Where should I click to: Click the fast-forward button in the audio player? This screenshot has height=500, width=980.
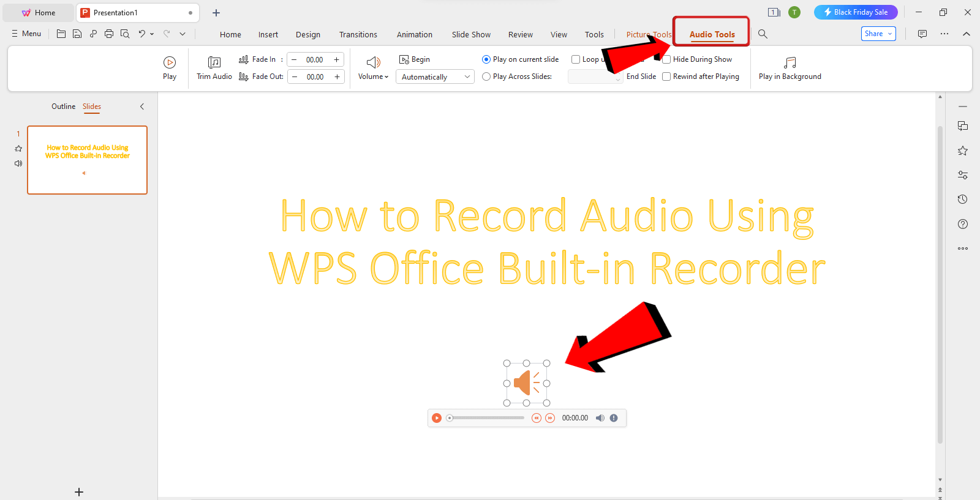click(x=550, y=418)
